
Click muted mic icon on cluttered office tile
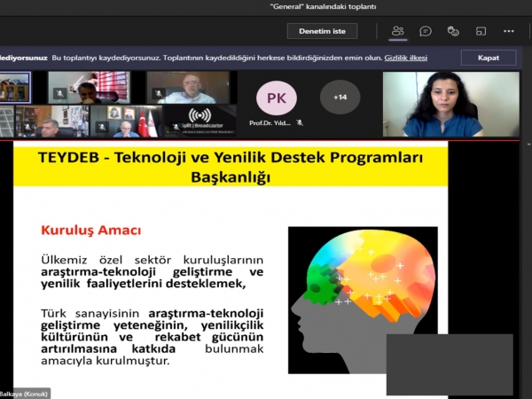tap(27, 127)
